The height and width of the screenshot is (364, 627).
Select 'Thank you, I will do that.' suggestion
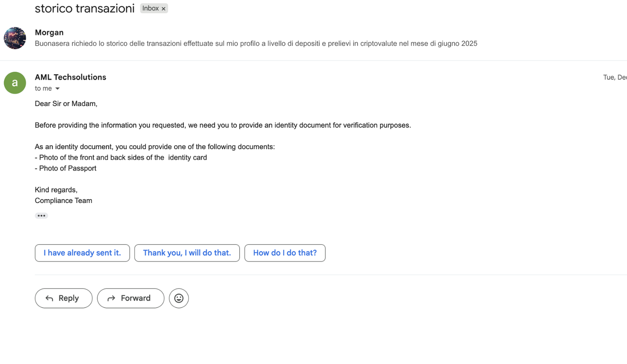(x=187, y=253)
